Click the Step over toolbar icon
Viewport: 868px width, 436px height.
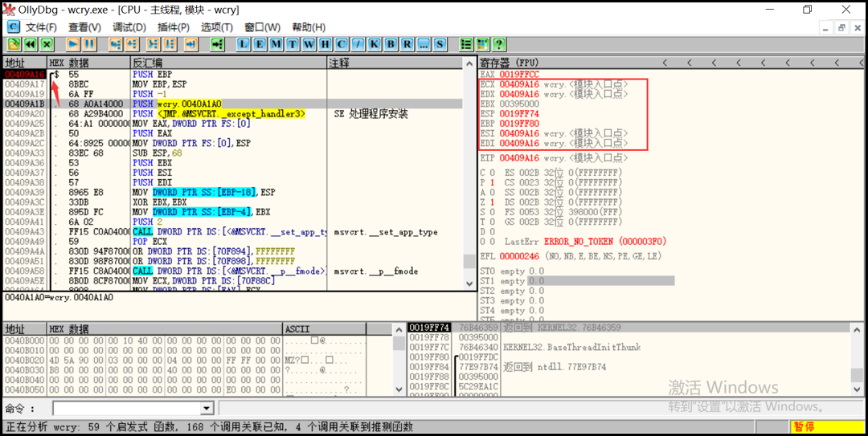(x=132, y=43)
